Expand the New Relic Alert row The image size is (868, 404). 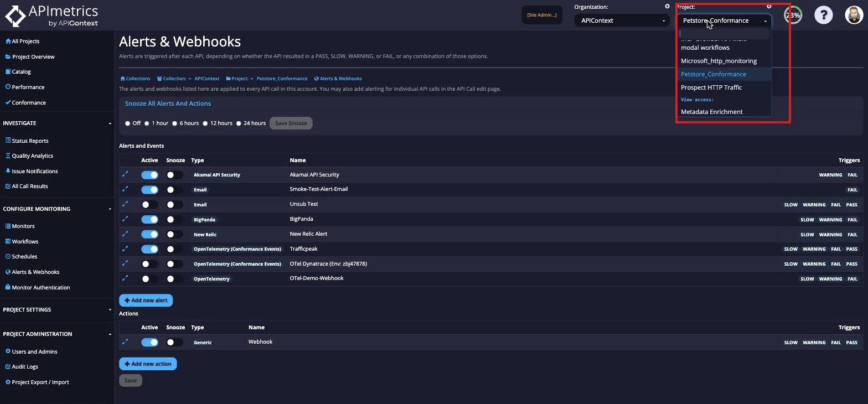click(125, 234)
